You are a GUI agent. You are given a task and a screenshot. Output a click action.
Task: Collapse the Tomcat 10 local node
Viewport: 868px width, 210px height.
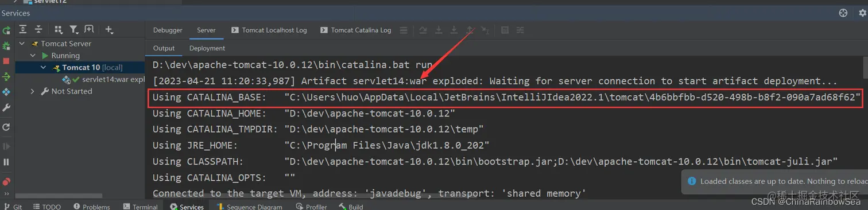(44, 68)
